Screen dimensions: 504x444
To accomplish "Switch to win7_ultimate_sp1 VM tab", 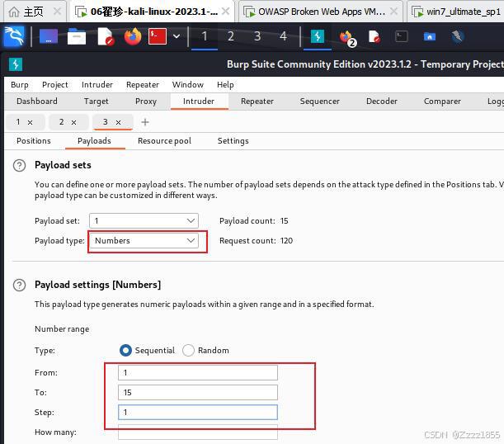I will pos(456,12).
